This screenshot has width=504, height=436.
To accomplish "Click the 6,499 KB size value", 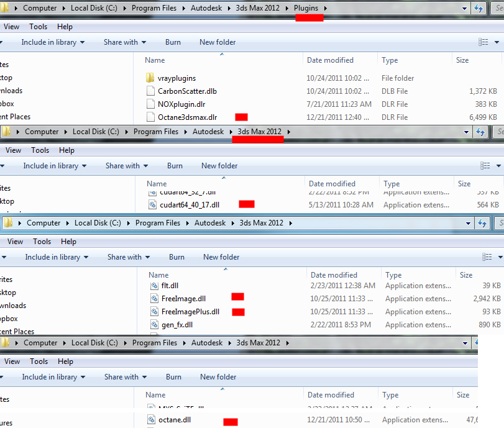I will click(x=483, y=117).
